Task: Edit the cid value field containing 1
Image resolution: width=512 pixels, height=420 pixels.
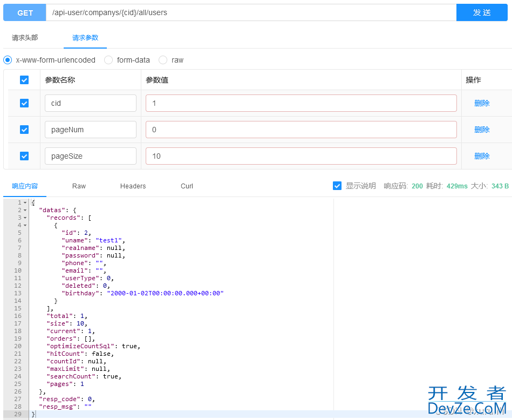Action: click(x=301, y=103)
